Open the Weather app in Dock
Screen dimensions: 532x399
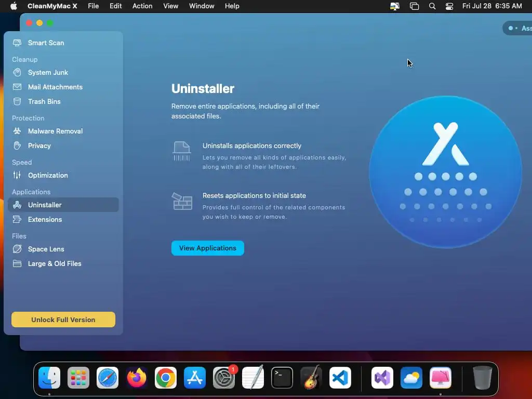coord(411,378)
